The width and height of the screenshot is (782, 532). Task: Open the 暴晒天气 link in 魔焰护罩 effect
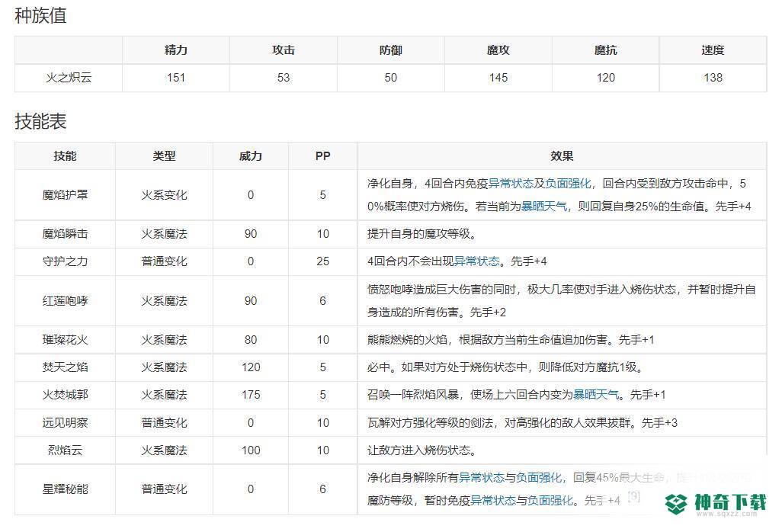(x=544, y=207)
